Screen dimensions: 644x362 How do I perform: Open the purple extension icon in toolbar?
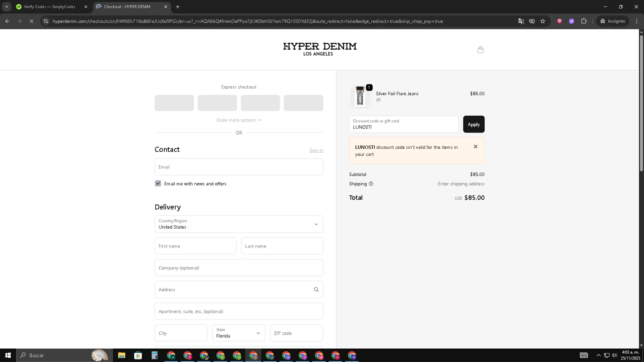(571, 21)
